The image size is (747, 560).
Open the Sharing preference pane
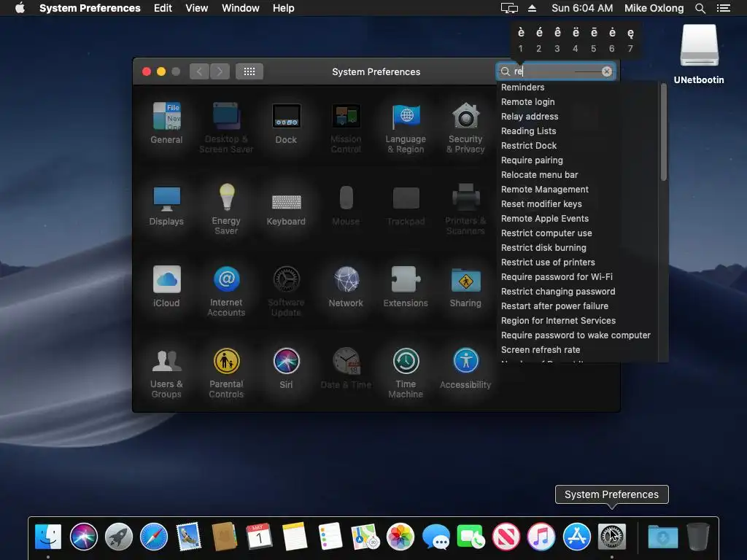465,286
